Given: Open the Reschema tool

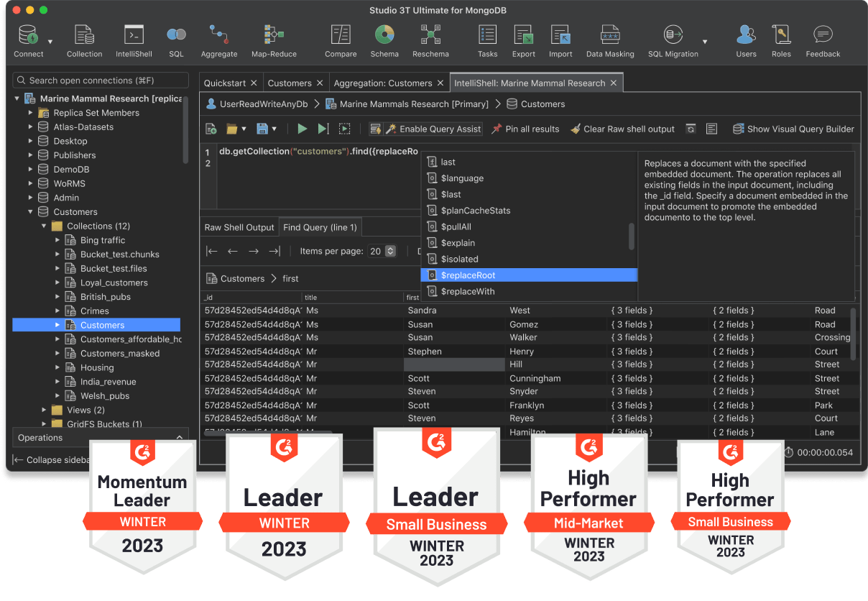Looking at the screenshot, I should pos(430,41).
